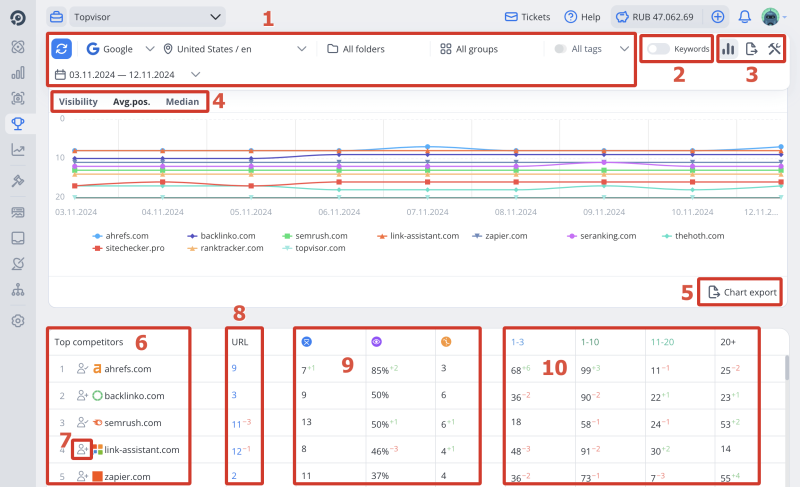Toggle link-assistant.com series in chart legend
Image resolution: width=800 pixels, height=487 pixels.
tap(418, 236)
